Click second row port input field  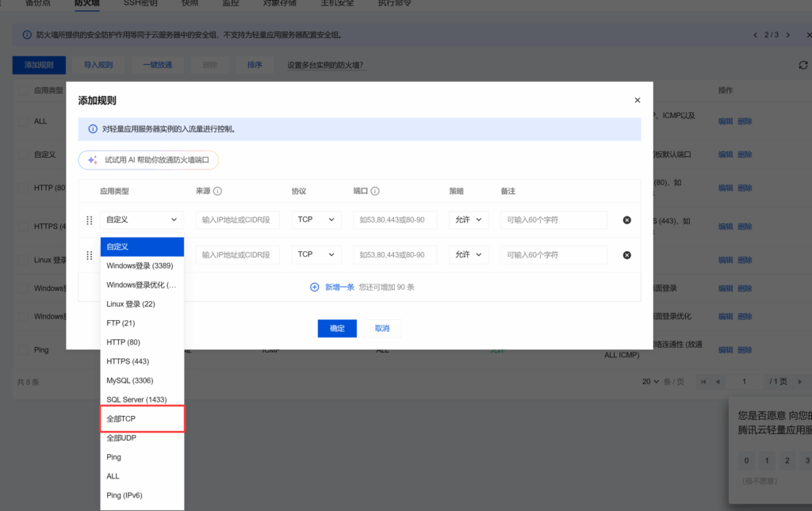395,254
